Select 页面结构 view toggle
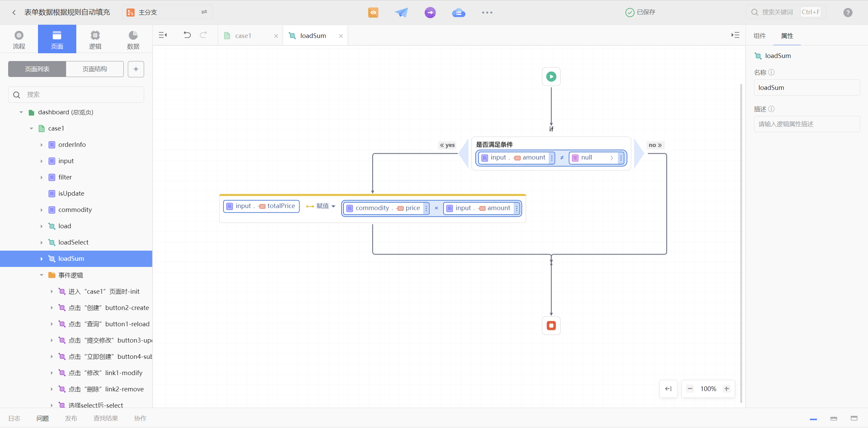 [x=95, y=69]
